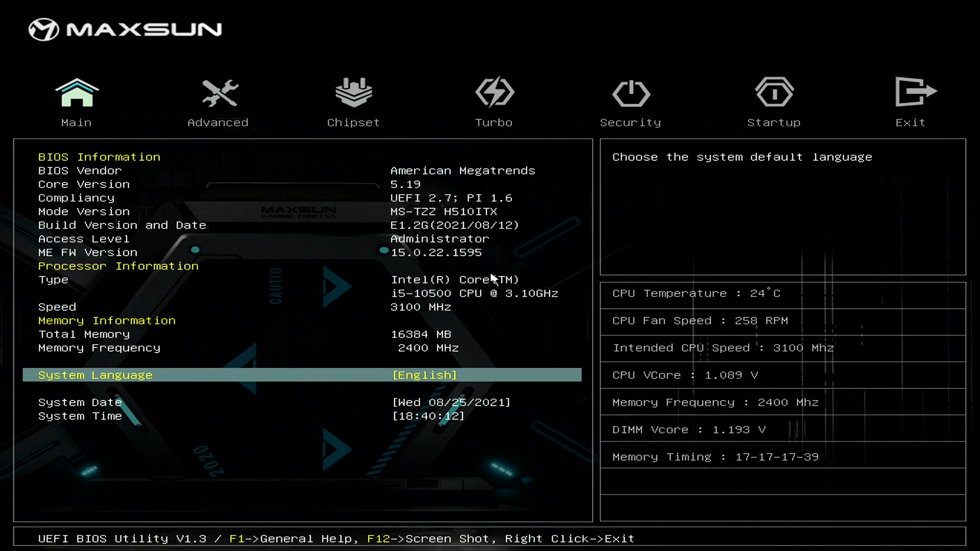
Task: Click UEFI 2.7; PI 1.6 value
Action: pos(451,198)
